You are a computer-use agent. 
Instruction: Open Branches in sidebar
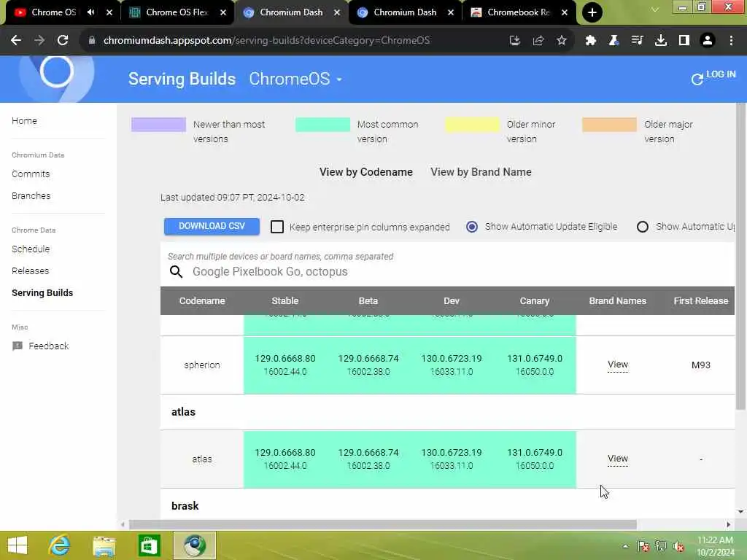[x=31, y=196]
